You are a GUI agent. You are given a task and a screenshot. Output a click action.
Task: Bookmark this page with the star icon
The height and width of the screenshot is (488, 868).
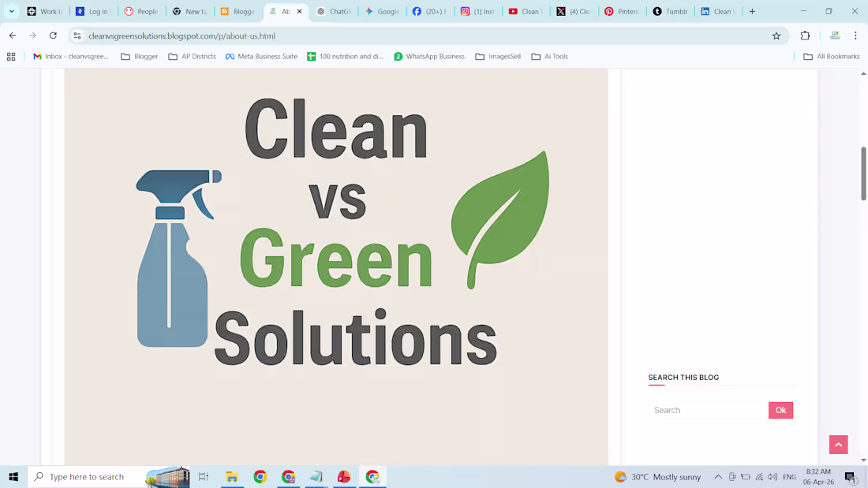click(776, 36)
